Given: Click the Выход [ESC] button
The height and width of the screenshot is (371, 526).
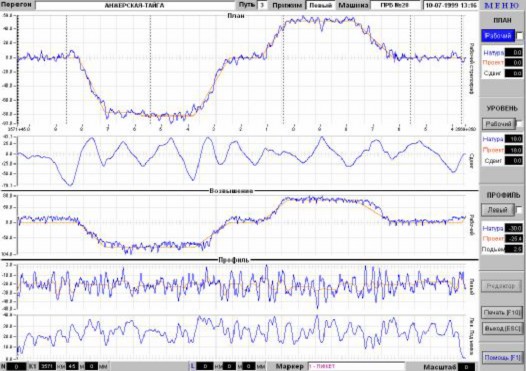Looking at the screenshot, I should (502, 328).
